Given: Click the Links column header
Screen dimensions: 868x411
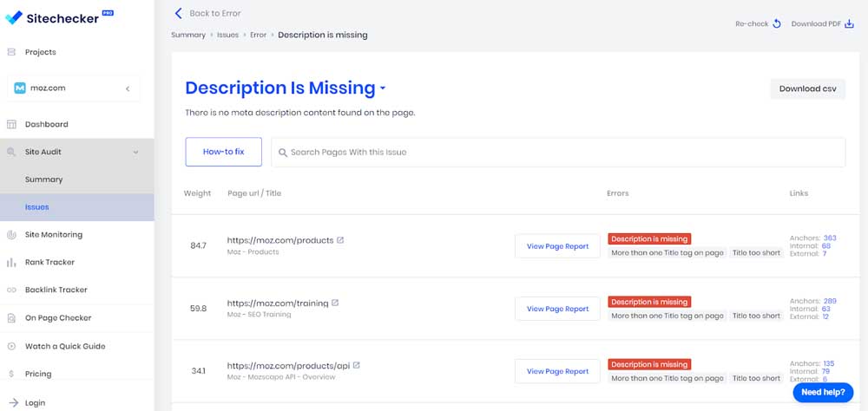Looking at the screenshot, I should click(x=799, y=193).
